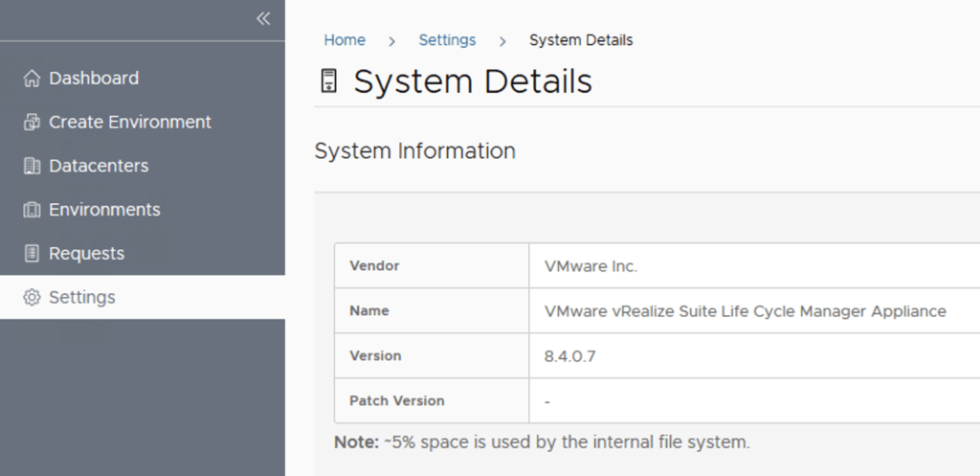Go to Datacenters menu label
This screenshot has height=476, width=980.
(x=99, y=167)
